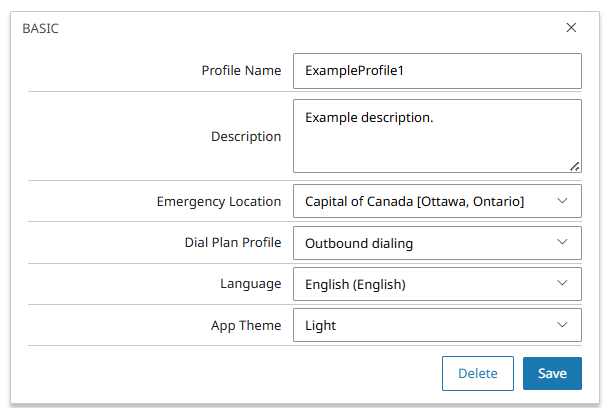Click the Profile Name label
This screenshot has height=408, width=605.
point(242,71)
